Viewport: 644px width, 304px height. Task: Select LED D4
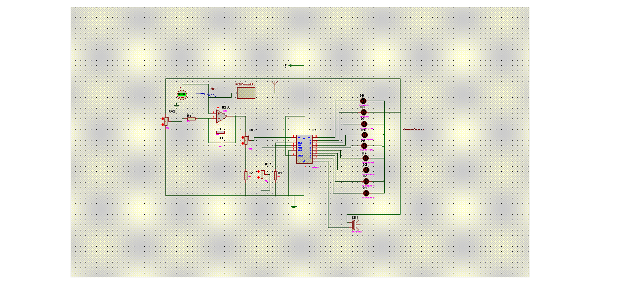[x=365, y=158]
